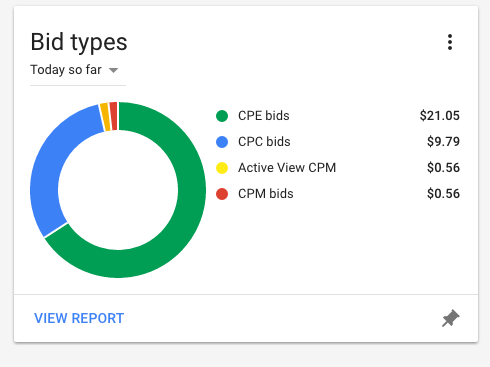Image resolution: width=490 pixels, height=367 pixels.
Task: Pin the Bid types card
Action: pyautogui.click(x=450, y=318)
